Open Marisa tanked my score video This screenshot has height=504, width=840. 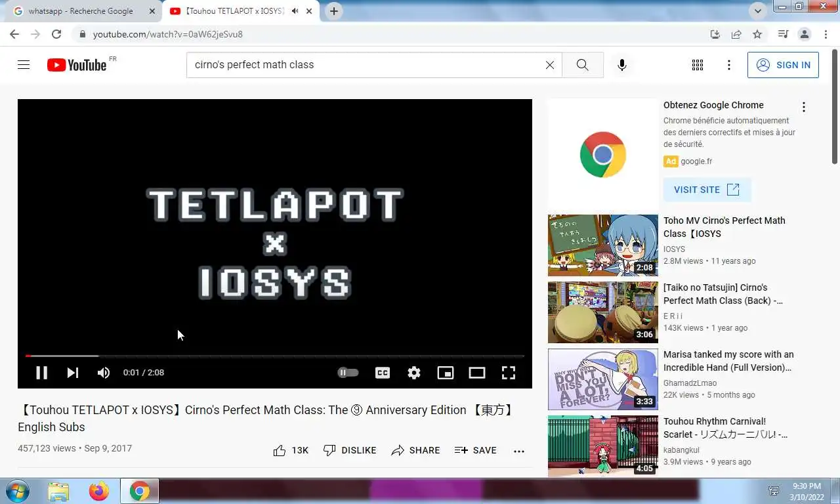coord(728,361)
